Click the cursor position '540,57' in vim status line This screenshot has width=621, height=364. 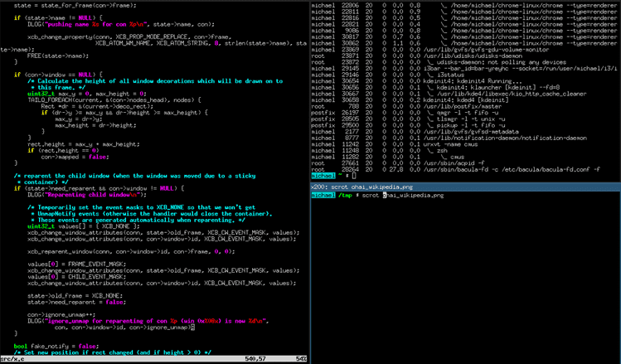click(x=255, y=359)
